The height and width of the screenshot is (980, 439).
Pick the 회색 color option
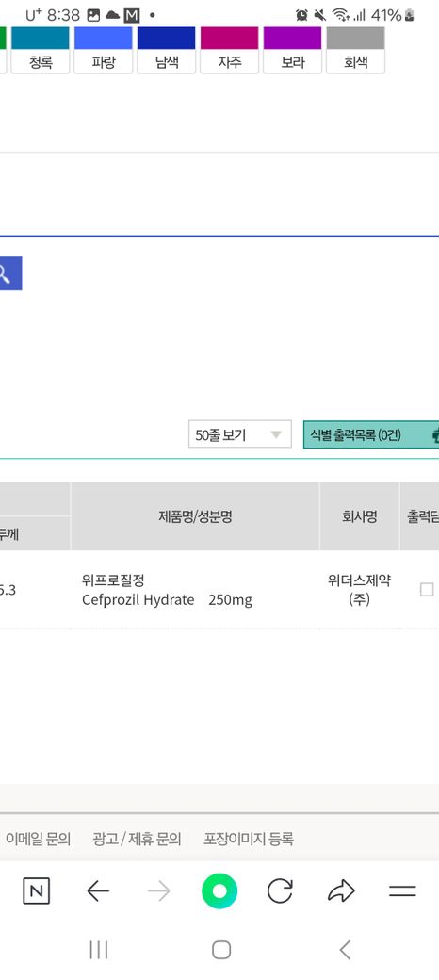coord(355,50)
